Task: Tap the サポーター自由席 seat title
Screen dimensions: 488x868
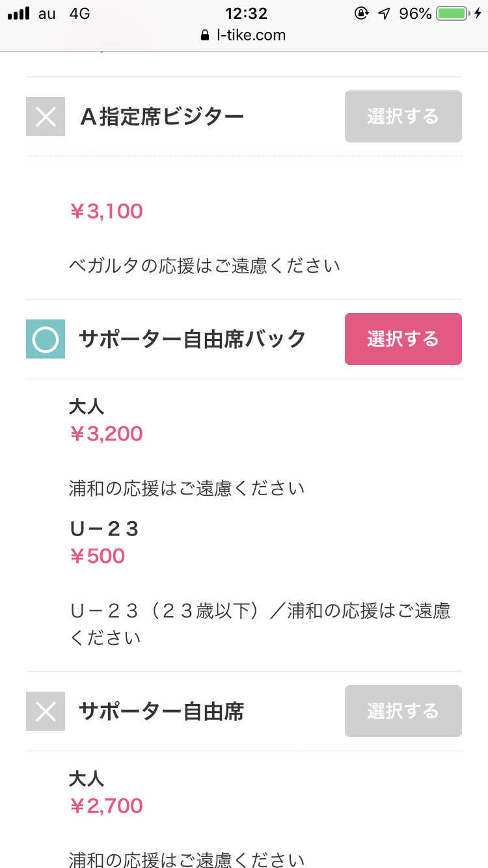Action: tap(161, 711)
